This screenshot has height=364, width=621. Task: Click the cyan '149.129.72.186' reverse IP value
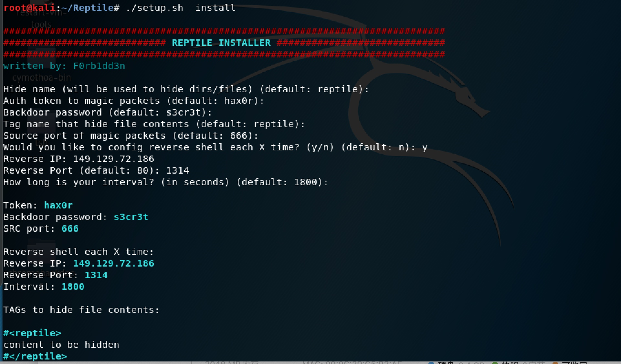coord(113,263)
